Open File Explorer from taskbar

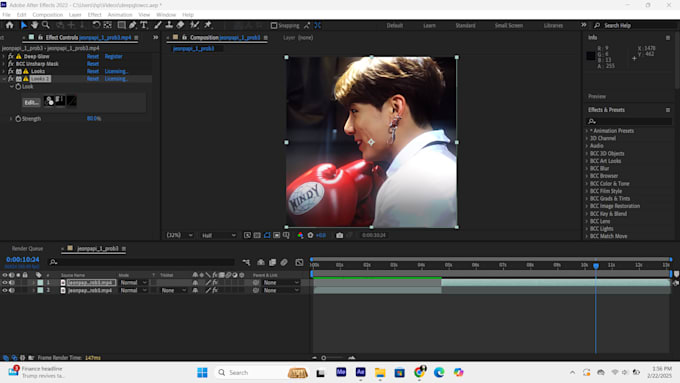[x=380, y=372]
